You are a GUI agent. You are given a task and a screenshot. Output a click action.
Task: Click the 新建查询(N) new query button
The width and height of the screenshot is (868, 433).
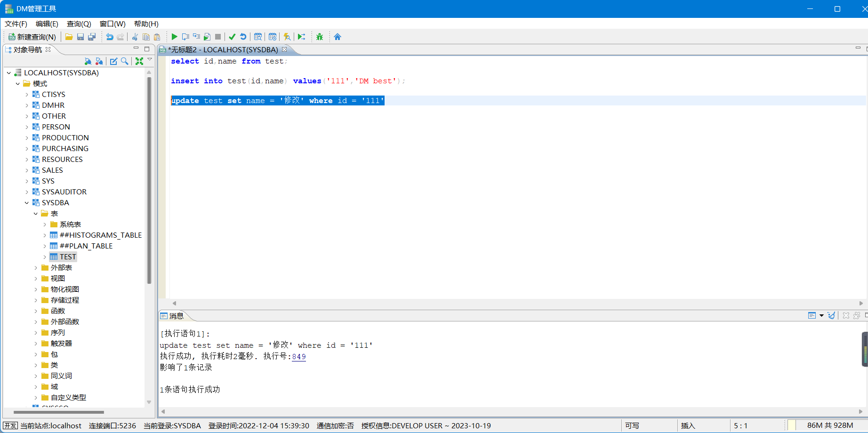32,37
